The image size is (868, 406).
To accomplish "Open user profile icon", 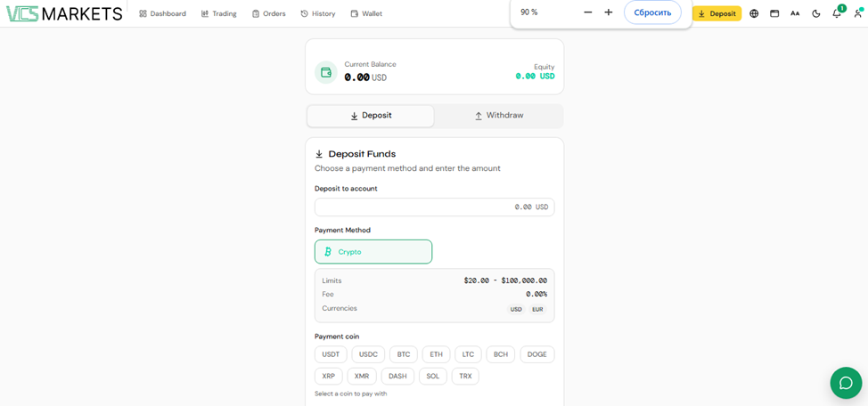I will click(x=857, y=14).
